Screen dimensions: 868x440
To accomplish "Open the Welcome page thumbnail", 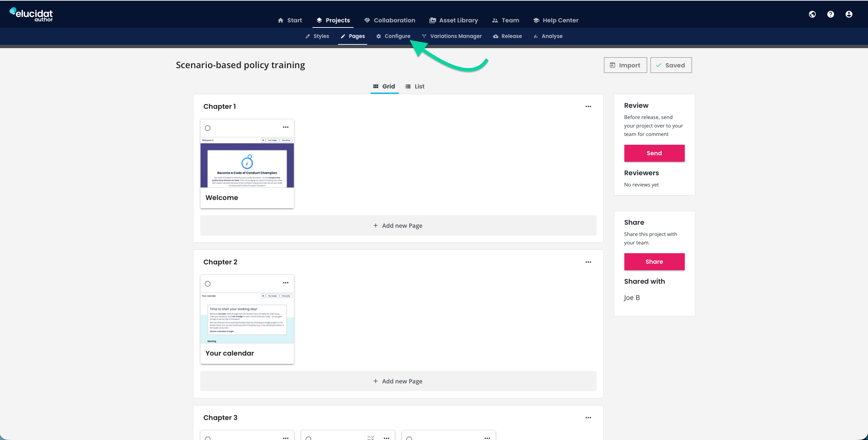I will 247,162.
